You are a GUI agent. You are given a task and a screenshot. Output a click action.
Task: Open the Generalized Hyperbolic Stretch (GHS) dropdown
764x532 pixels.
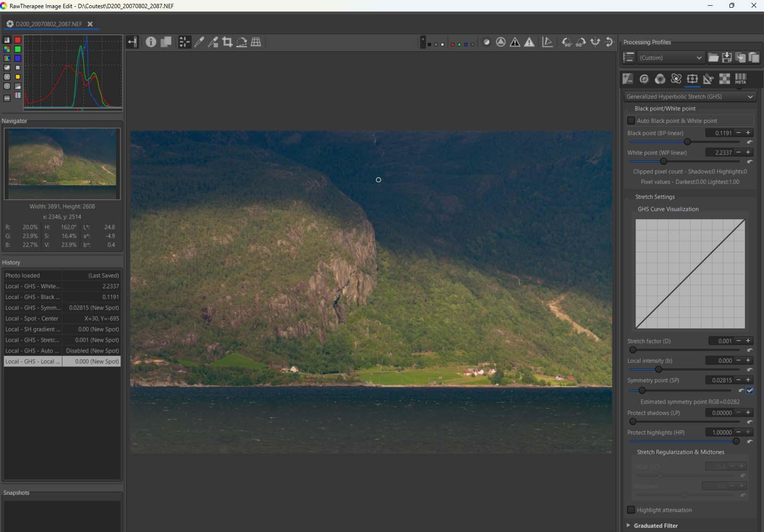tap(690, 96)
